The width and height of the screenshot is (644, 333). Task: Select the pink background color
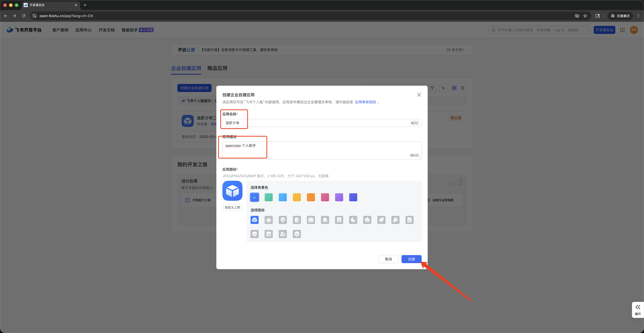[x=325, y=197]
